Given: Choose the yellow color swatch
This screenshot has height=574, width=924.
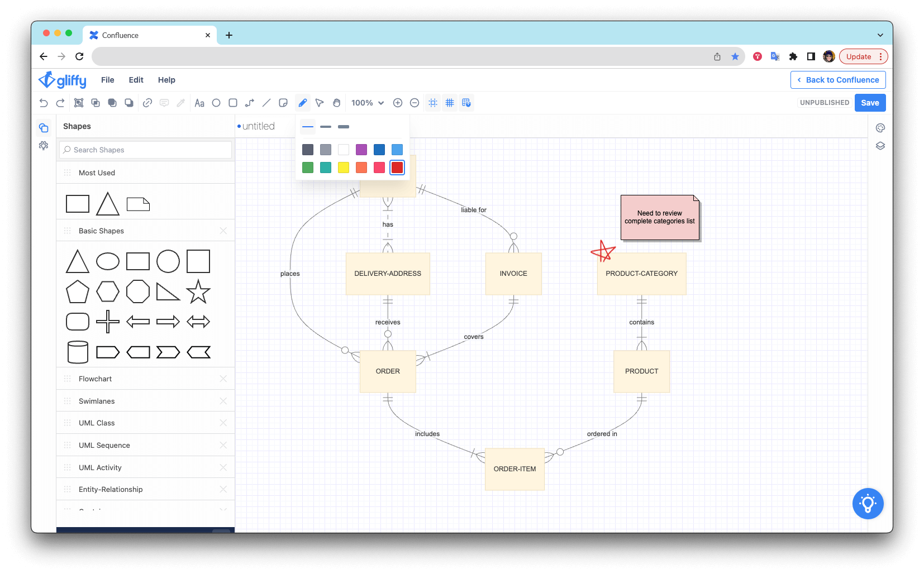Looking at the screenshot, I should point(344,168).
